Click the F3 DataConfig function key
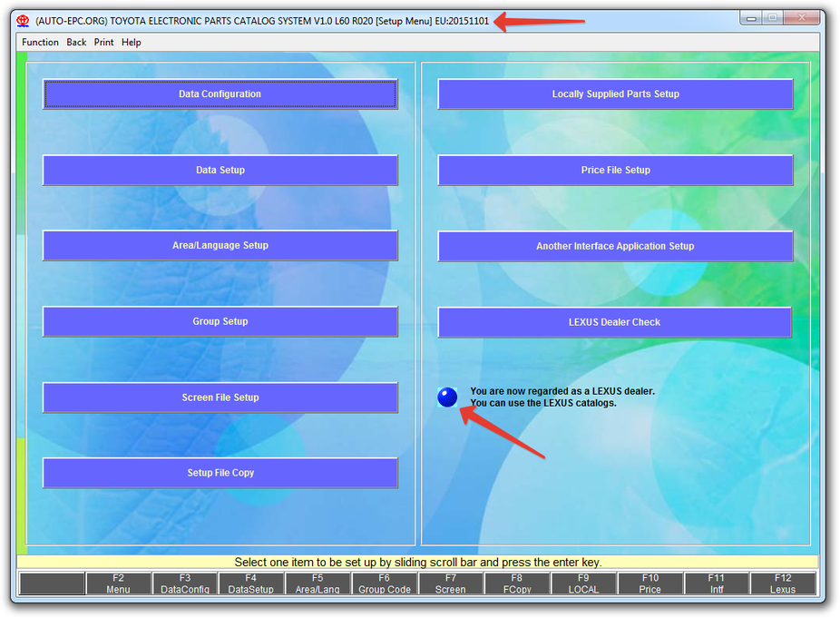The width and height of the screenshot is (840, 618). [185, 584]
